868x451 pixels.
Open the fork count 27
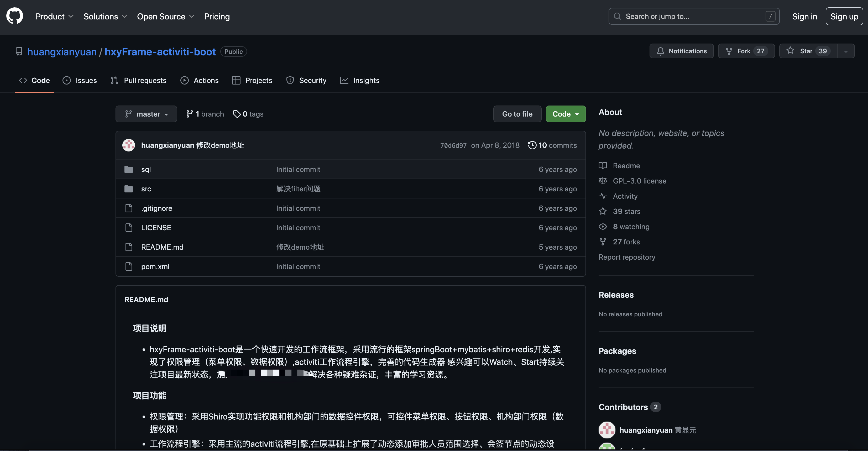click(x=761, y=51)
